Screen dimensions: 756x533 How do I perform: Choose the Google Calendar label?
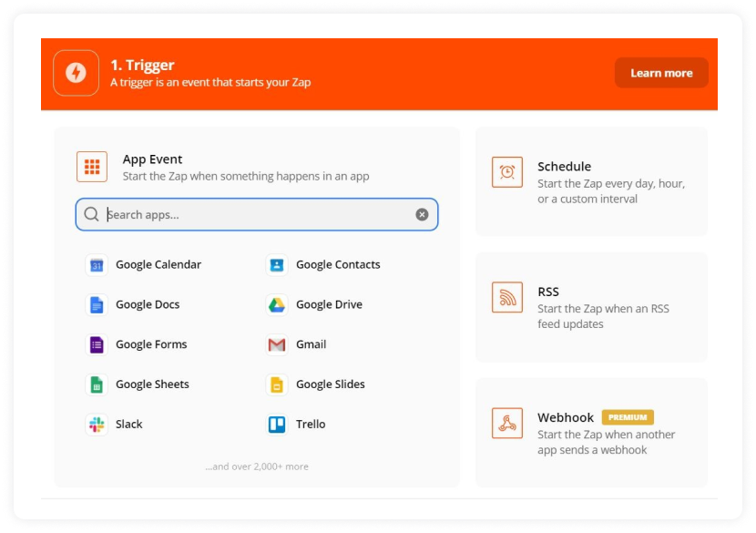pos(158,264)
